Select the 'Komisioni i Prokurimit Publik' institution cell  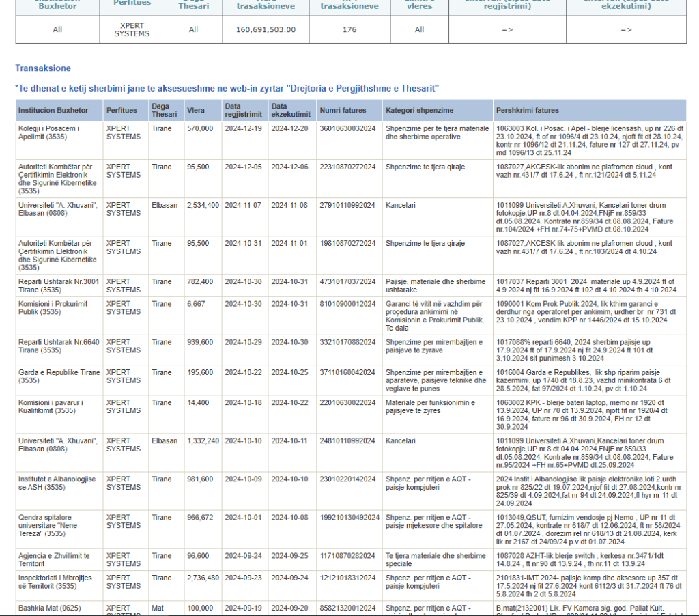pyautogui.click(x=58, y=307)
